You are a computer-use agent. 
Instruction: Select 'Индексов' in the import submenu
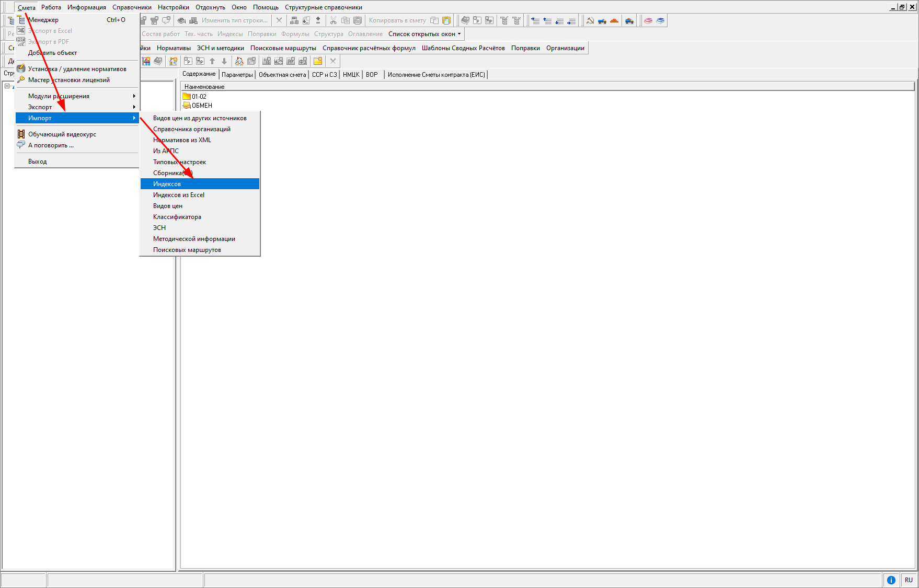pyautogui.click(x=167, y=184)
